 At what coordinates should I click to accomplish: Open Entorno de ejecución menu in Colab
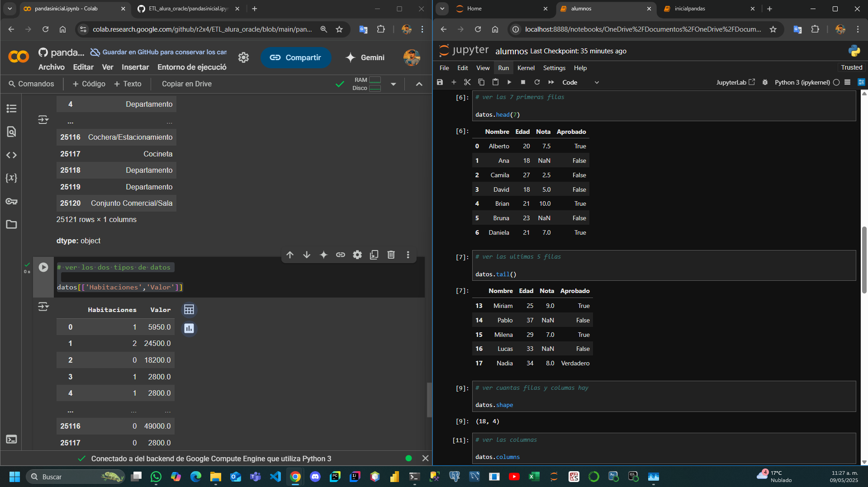coord(192,67)
